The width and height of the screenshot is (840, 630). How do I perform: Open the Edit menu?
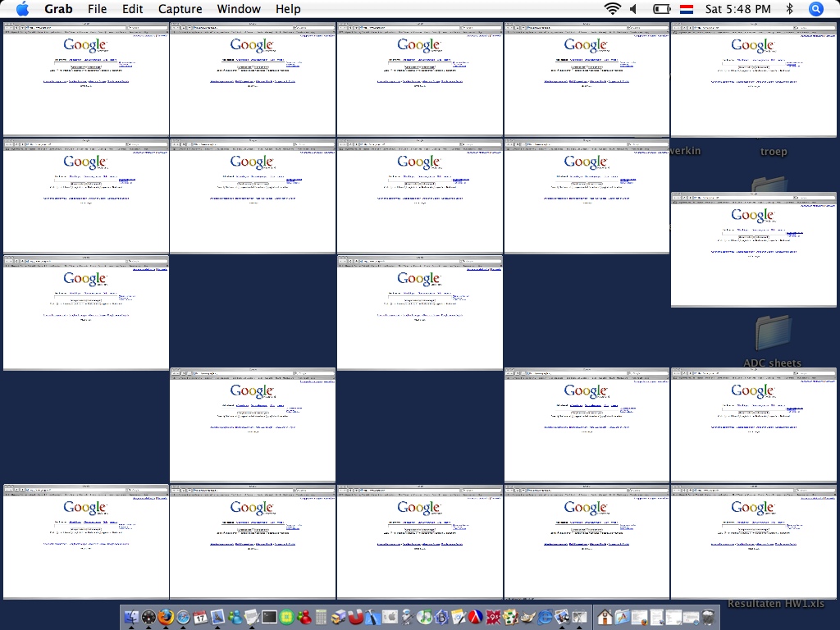(132, 9)
